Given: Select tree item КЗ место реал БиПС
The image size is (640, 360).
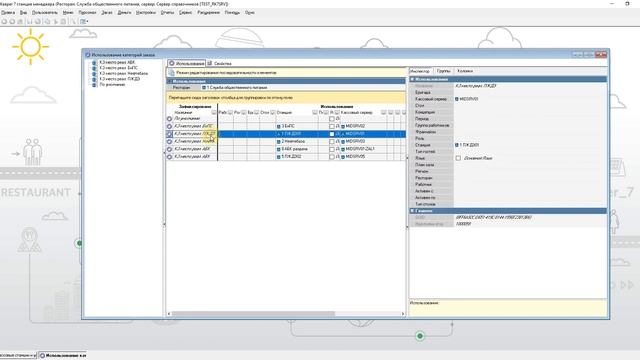Looking at the screenshot, I should (x=118, y=68).
